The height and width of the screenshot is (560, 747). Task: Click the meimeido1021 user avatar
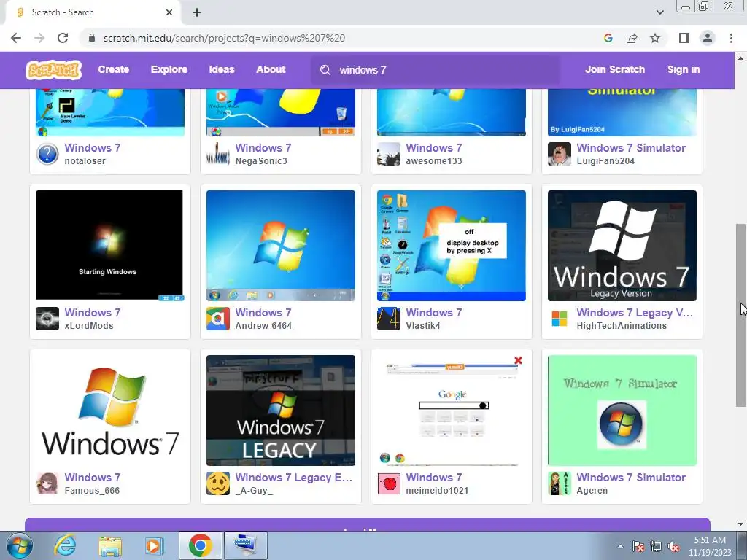click(389, 483)
